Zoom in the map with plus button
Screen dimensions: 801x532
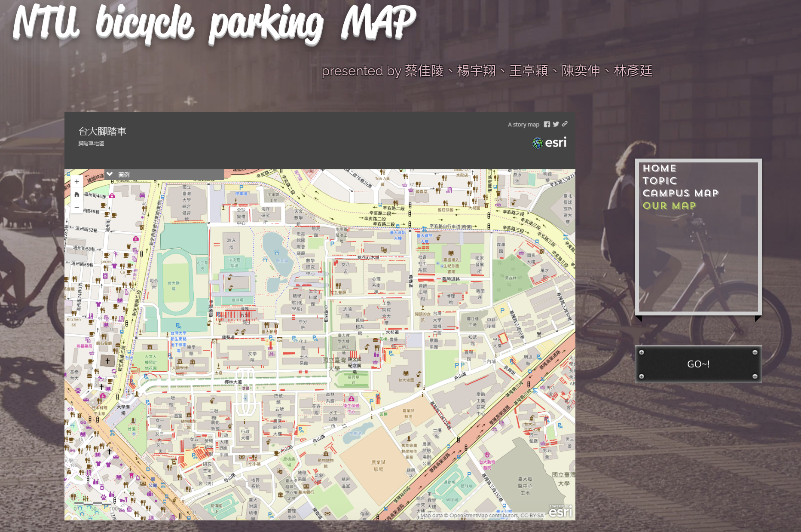point(76,182)
